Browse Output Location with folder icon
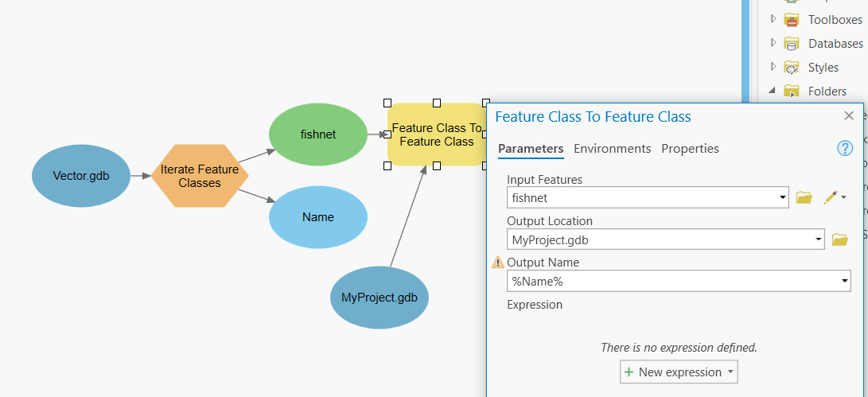Viewport: 868px width, 397px height. tap(839, 239)
